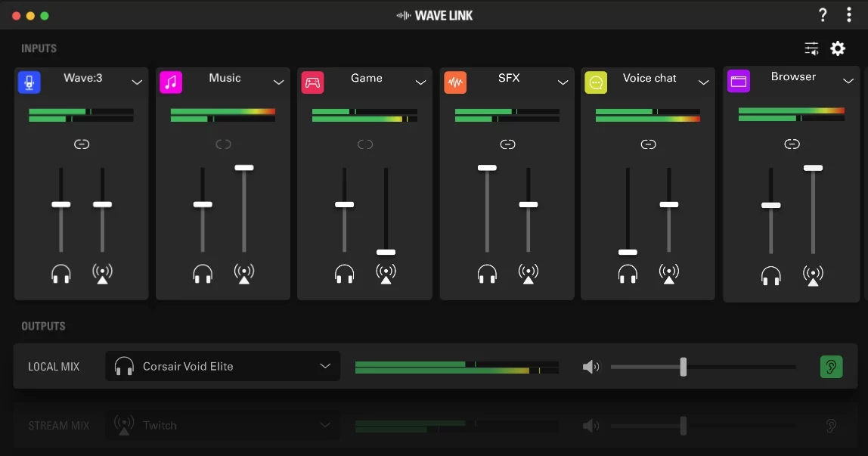Click the STREAM MIX label
The image size is (868, 456).
59,426
